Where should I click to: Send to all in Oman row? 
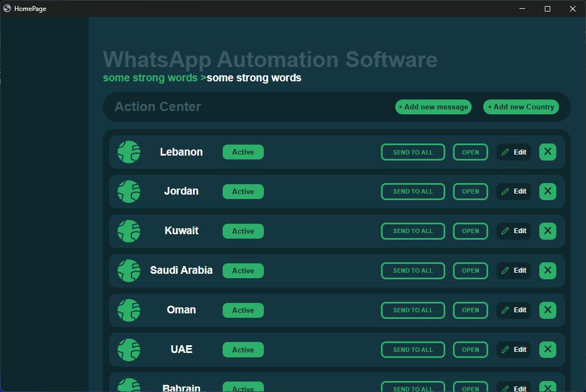pyautogui.click(x=413, y=310)
